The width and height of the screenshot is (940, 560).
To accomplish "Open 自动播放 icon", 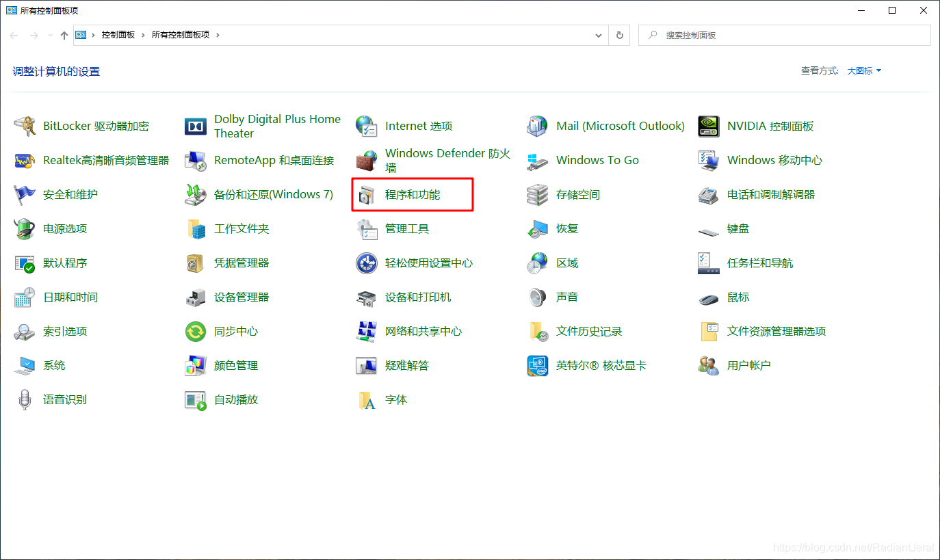I will (196, 399).
